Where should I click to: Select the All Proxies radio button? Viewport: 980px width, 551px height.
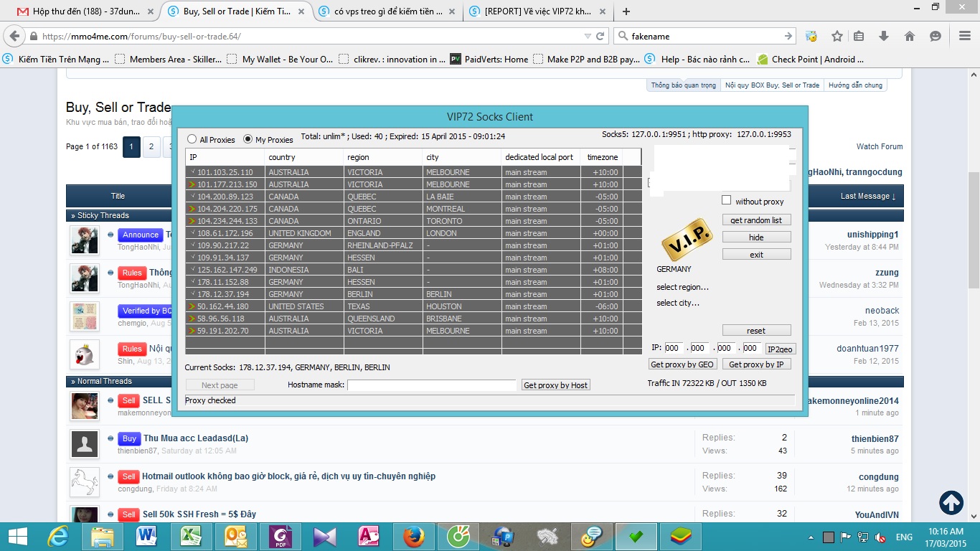192,139
